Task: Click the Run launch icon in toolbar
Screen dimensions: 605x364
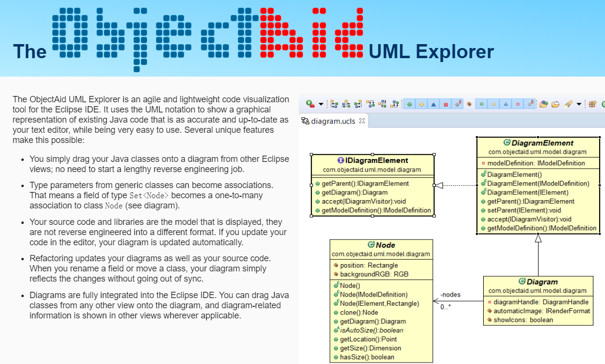Action: (x=310, y=104)
